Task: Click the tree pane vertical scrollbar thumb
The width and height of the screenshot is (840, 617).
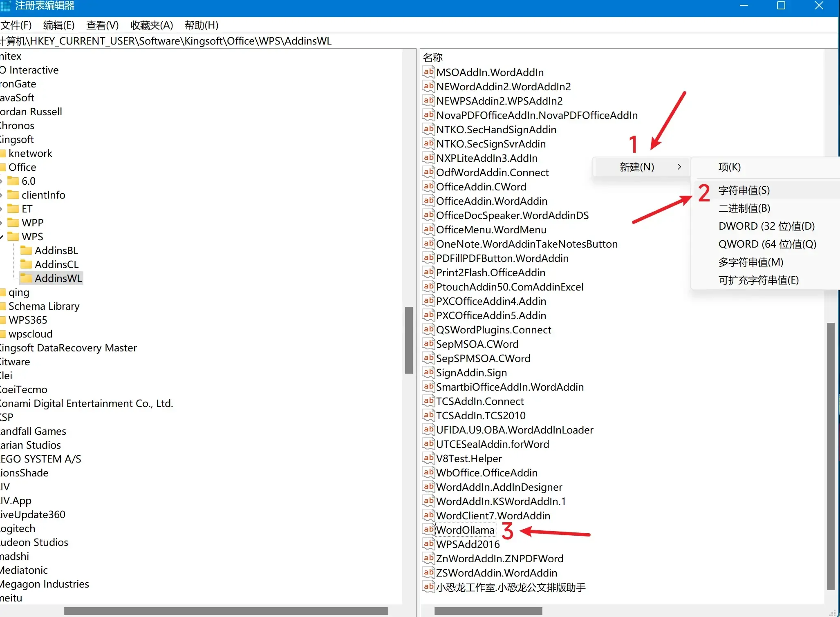Action: (409, 340)
